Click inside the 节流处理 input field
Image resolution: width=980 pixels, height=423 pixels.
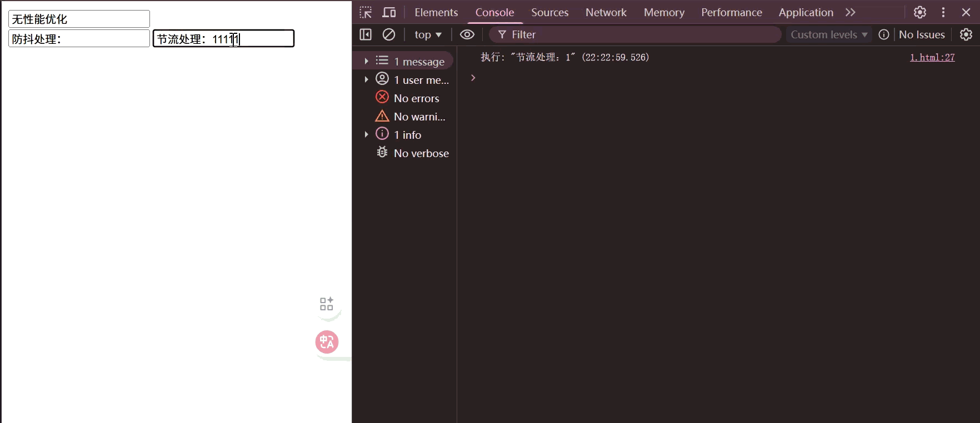click(x=223, y=38)
